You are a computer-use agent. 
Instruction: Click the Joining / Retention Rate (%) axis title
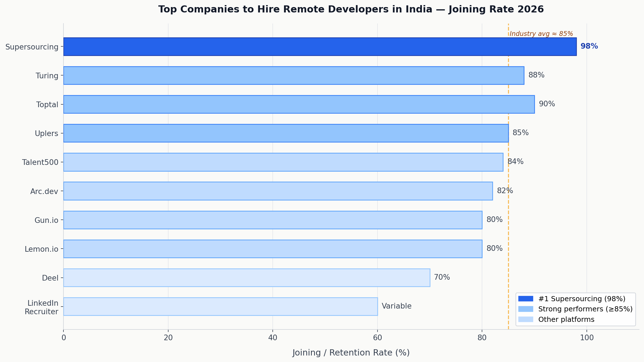point(351,353)
